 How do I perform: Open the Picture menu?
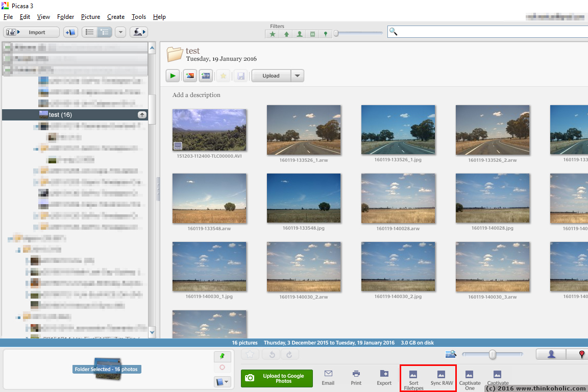pyautogui.click(x=90, y=17)
